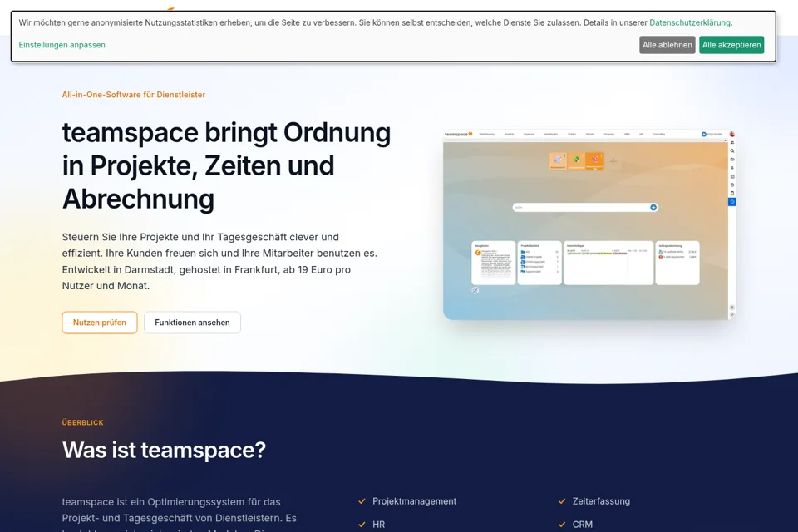Click checkmark icon beside CRM
This screenshot has height=532, width=798.
coord(562,525)
